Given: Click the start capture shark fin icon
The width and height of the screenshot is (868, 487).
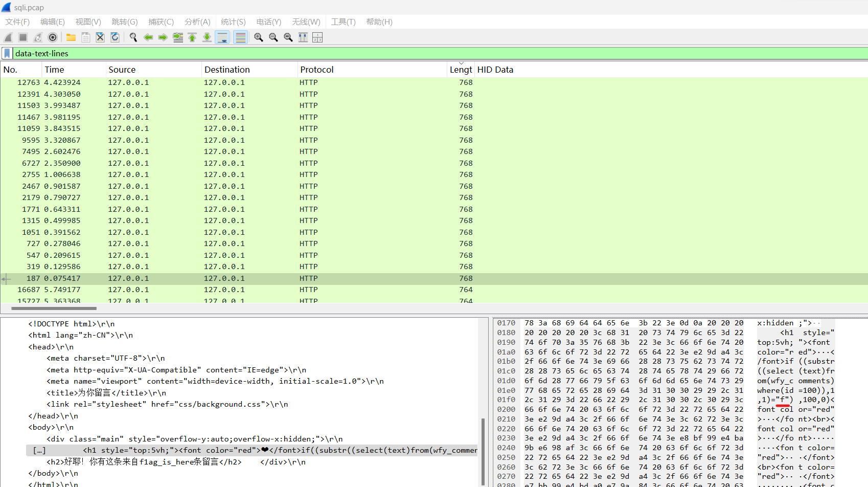Looking at the screenshot, I should tap(8, 37).
